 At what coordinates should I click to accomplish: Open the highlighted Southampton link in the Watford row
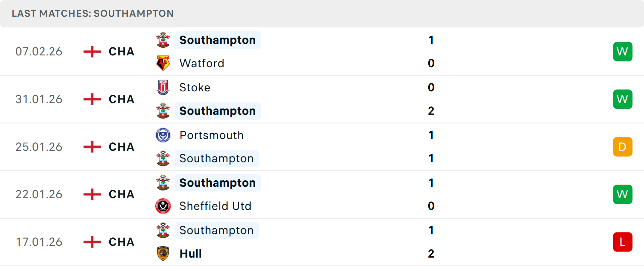(217, 40)
